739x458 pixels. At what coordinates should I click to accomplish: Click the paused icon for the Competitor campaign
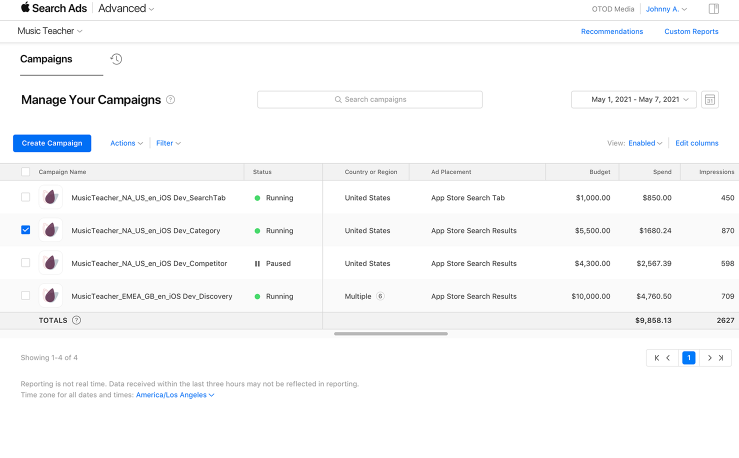click(257, 263)
